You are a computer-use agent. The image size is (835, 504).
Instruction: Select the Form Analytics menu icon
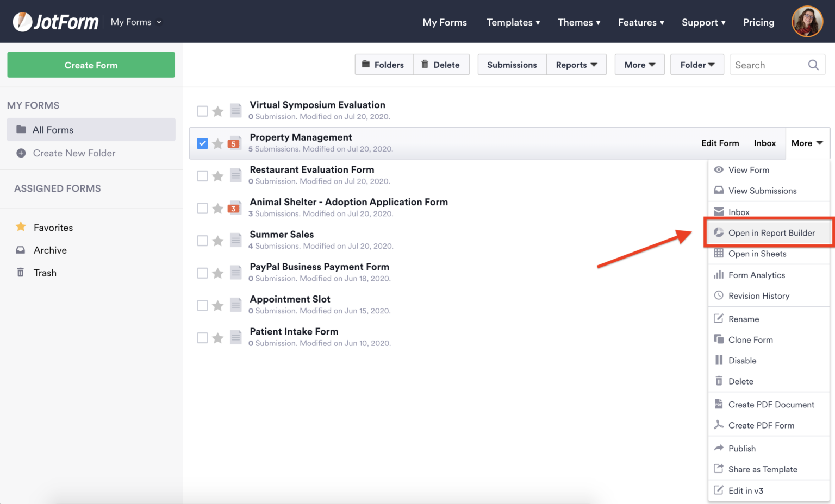click(x=719, y=275)
